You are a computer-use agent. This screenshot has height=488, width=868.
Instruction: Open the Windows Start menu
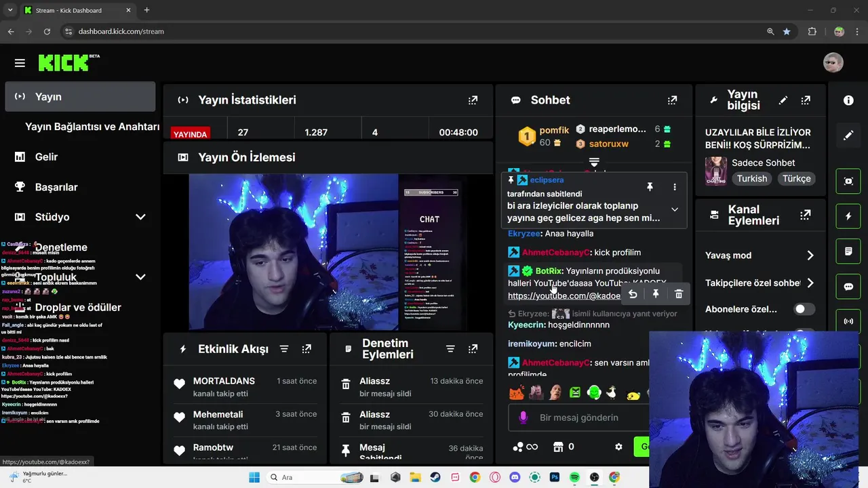(x=254, y=477)
